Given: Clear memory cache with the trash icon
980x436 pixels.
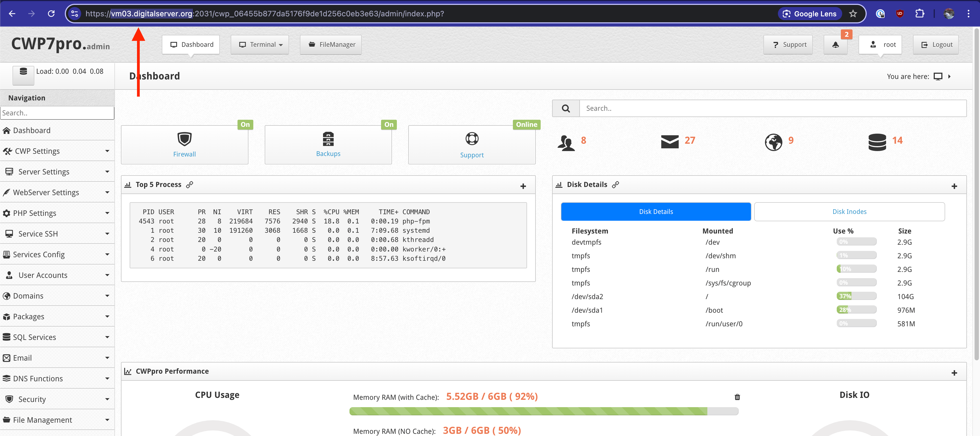Looking at the screenshot, I should click(x=737, y=397).
